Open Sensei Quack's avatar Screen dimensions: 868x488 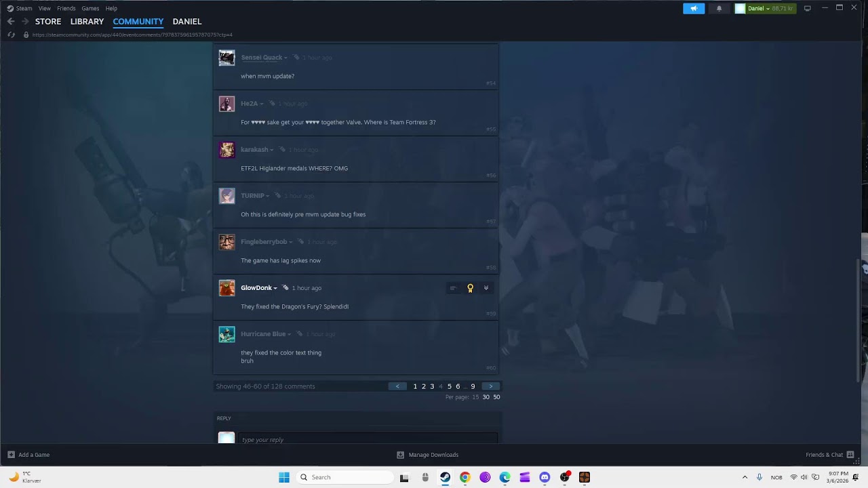[226, 58]
